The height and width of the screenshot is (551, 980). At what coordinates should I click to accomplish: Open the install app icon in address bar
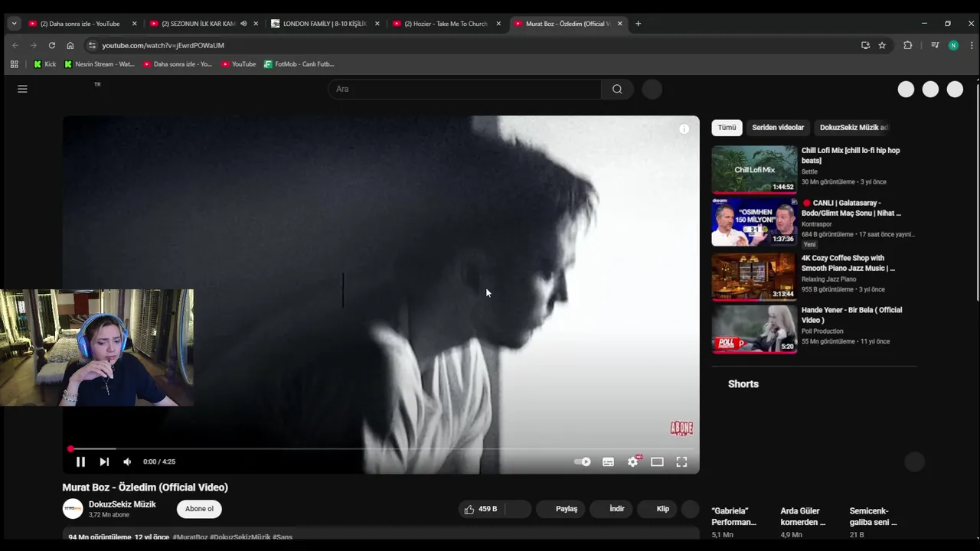865,45
